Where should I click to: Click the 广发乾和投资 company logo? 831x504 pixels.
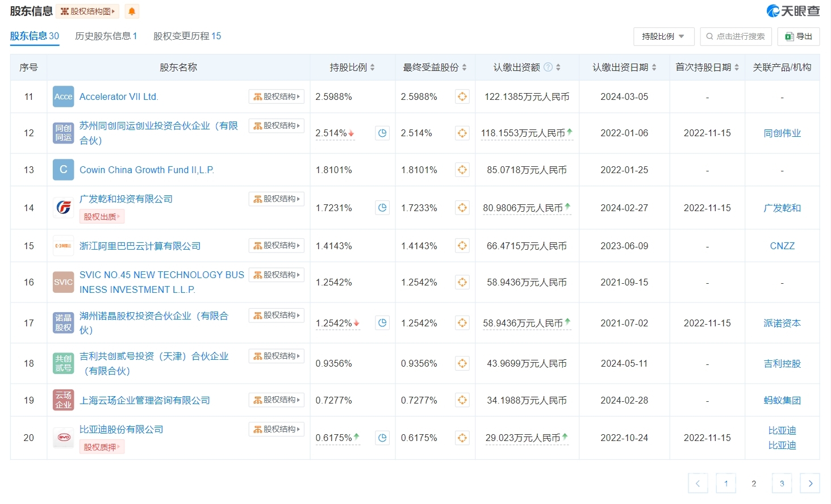[x=63, y=208]
